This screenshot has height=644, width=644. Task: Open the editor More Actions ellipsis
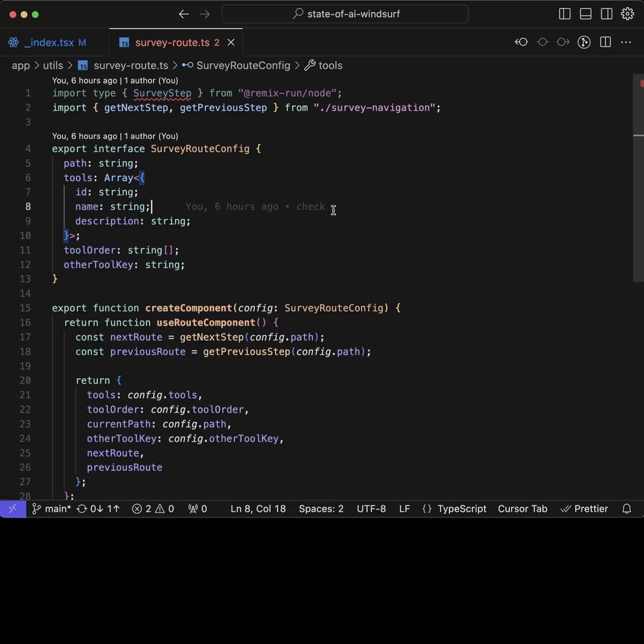[x=626, y=42]
